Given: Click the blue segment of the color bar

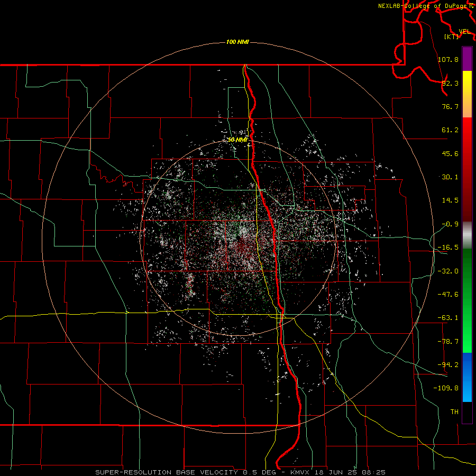Looking at the screenshot, I should pos(467,377).
